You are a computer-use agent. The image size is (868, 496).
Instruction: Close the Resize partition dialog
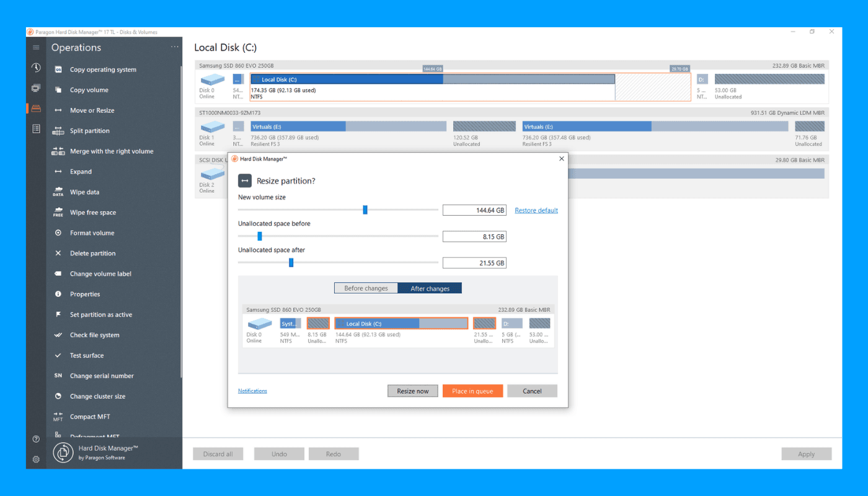click(x=562, y=159)
